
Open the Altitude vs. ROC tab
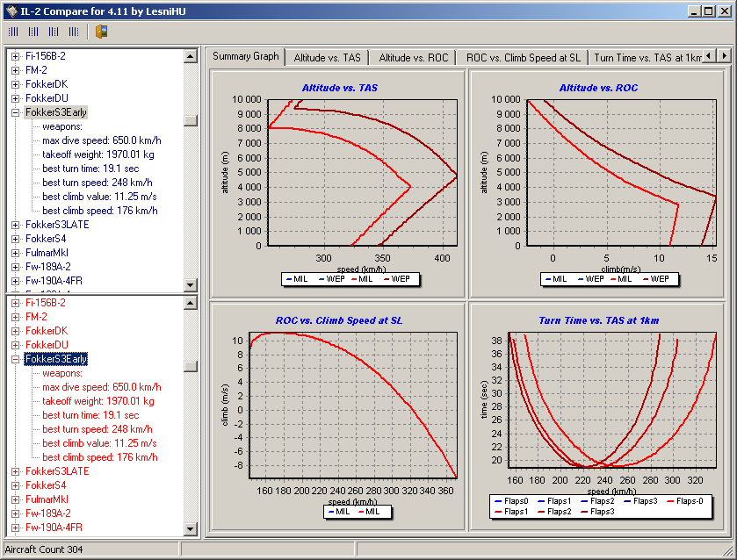click(413, 58)
